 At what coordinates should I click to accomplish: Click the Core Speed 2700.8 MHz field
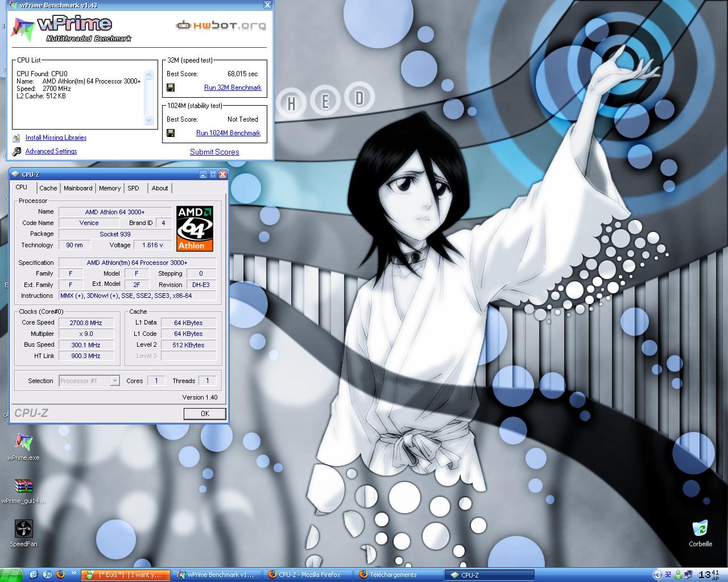tap(86, 323)
